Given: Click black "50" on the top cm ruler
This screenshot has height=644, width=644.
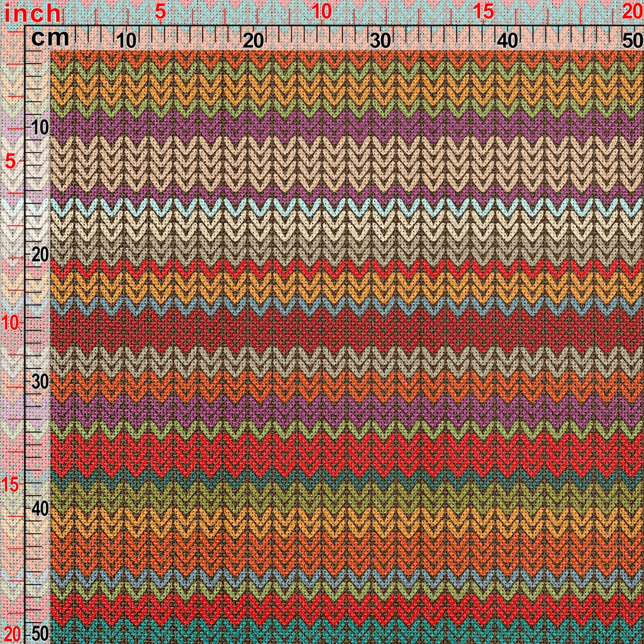Looking at the screenshot, I should coord(633,41).
